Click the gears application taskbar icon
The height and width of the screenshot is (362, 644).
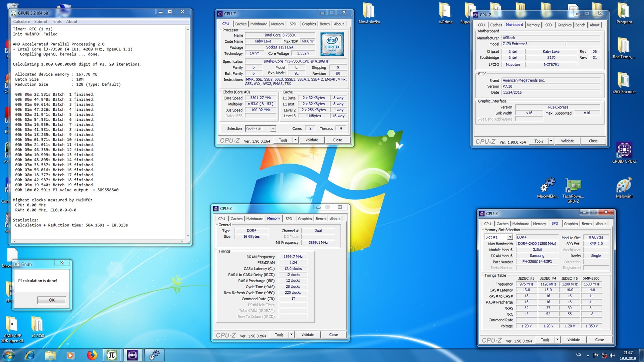[154, 355]
